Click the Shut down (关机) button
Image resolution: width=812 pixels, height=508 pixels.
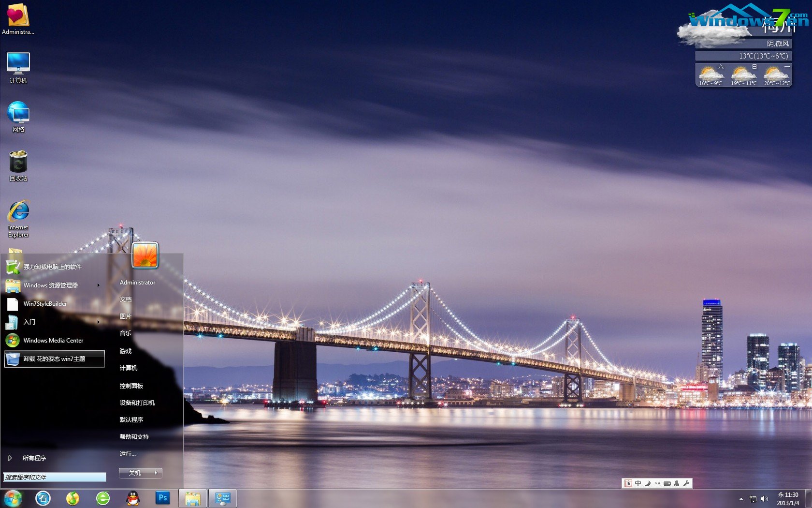coord(135,473)
